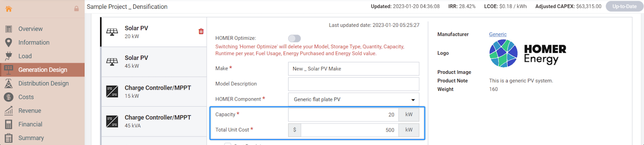The image size is (644, 145).
Task: Open the Load section
Action: coord(25,56)
